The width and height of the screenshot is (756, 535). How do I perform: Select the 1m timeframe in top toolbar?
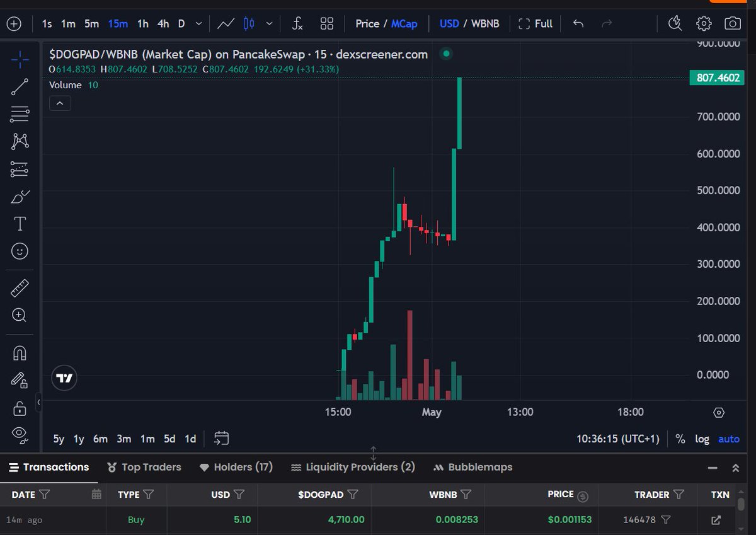68,24
